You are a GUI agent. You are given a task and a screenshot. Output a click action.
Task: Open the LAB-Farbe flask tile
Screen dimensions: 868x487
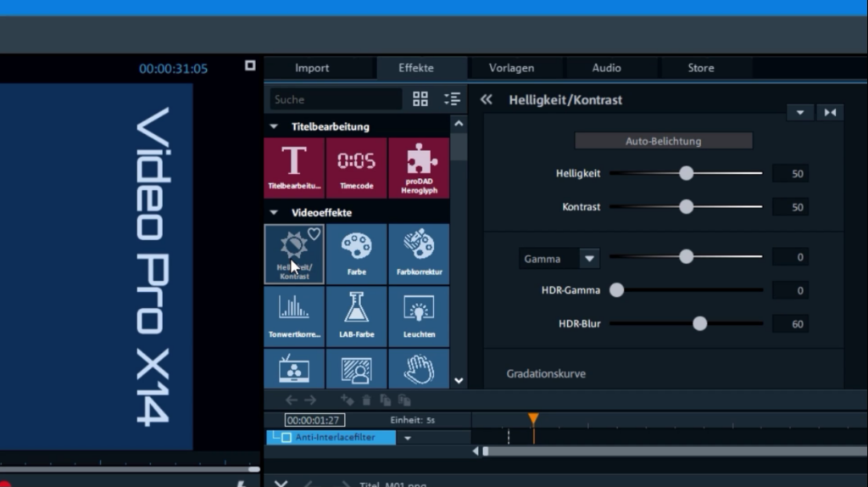[x=357, y=317]
